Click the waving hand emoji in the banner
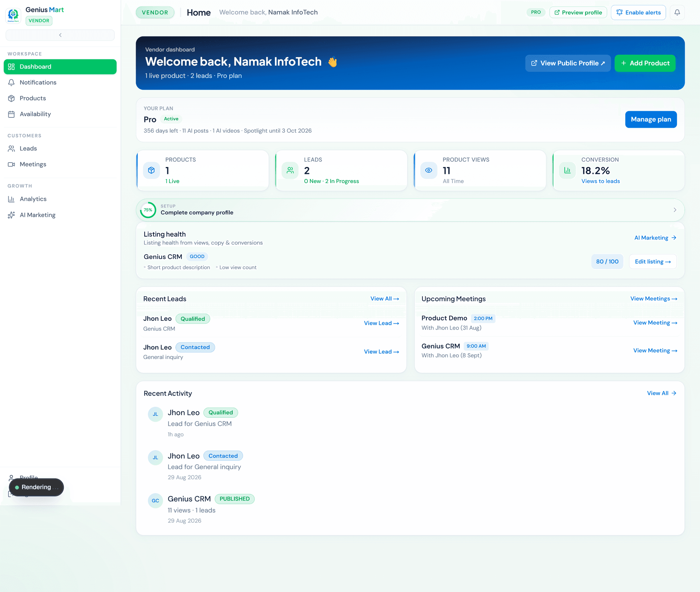This screenshot has width=700, height=592. coord(332,62)
